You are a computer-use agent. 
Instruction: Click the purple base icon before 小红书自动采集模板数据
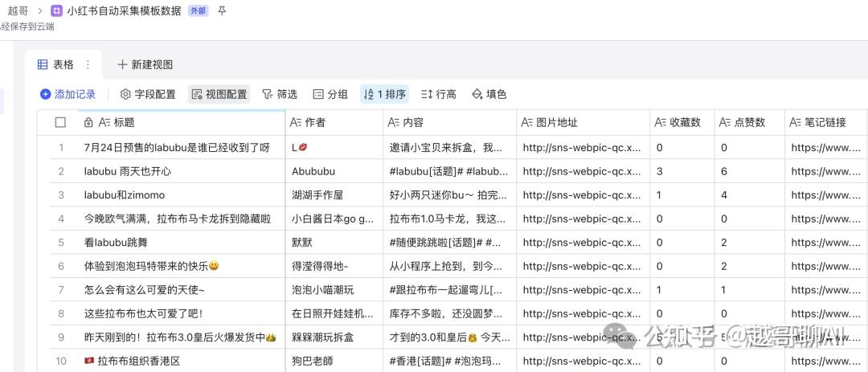[x=56, y=10]
